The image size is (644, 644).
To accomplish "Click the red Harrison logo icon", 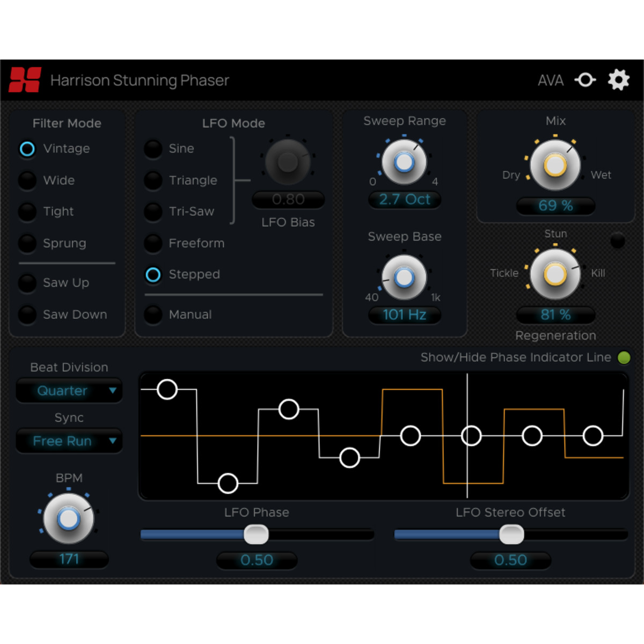I will (25, 80).
